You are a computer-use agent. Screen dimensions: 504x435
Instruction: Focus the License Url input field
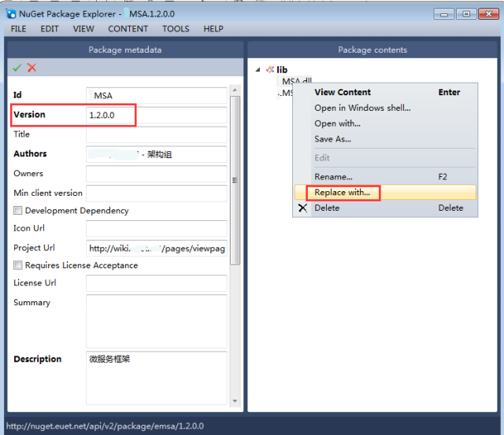(157, 283)
